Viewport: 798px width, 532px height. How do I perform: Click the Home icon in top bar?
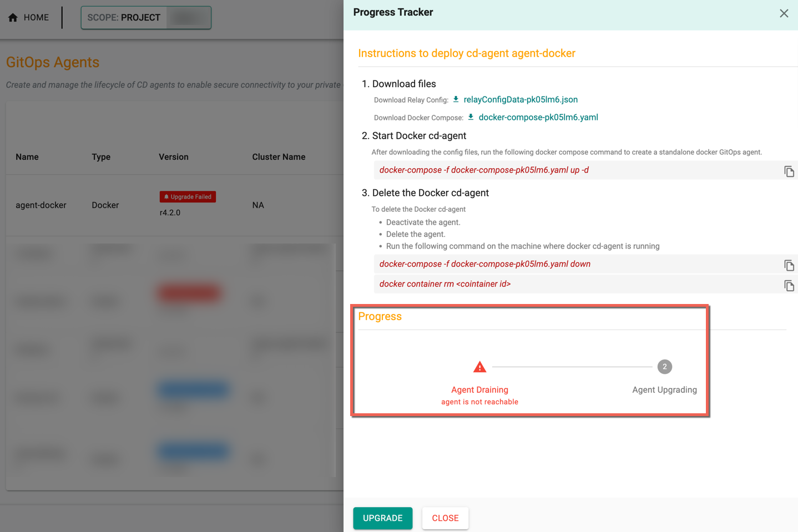pyautogui.click(x=13, y=18)
